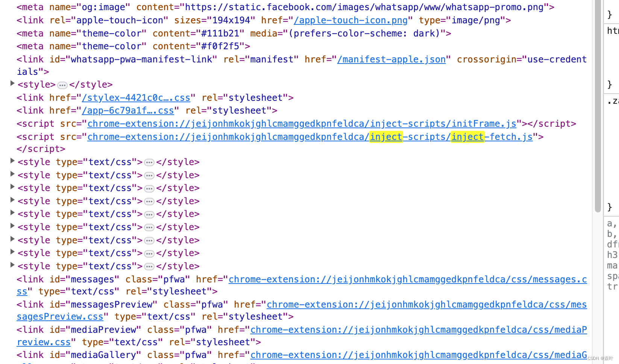
Task: Click ellipsis badge of first text/css style element
Action: tap(149, 163)
